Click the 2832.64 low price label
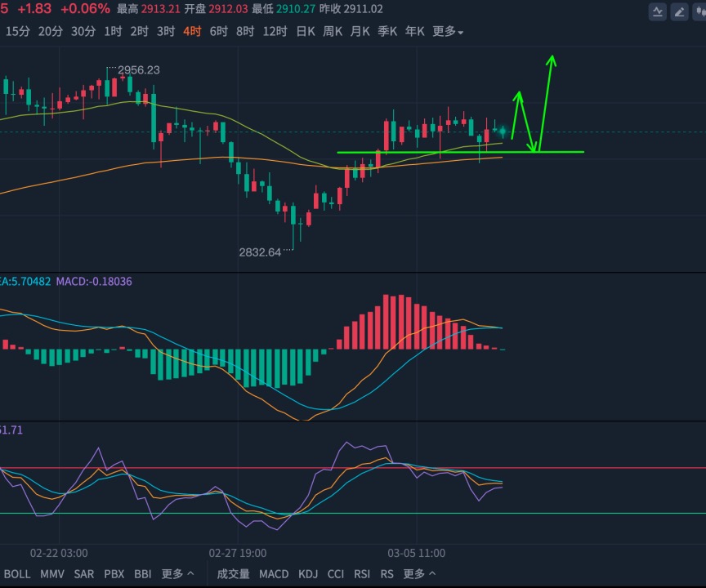This screenshot has height=588, width=706. tap(260, 252)
